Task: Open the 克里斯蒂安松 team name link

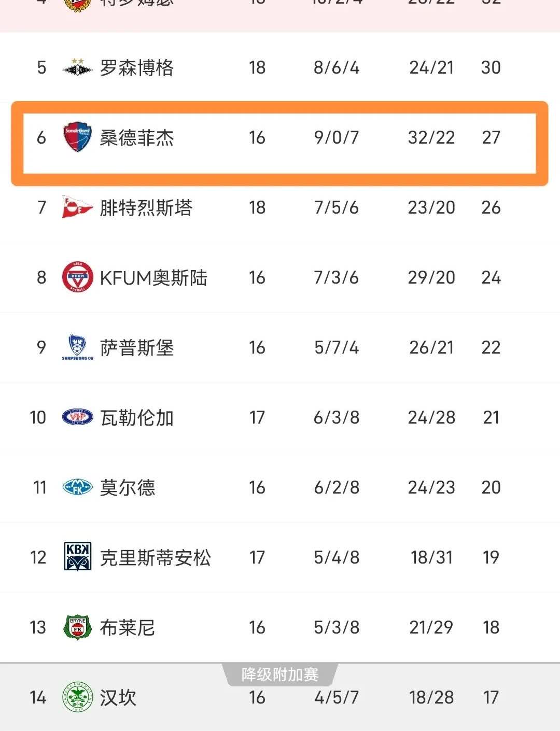Action: coord(156,558)
